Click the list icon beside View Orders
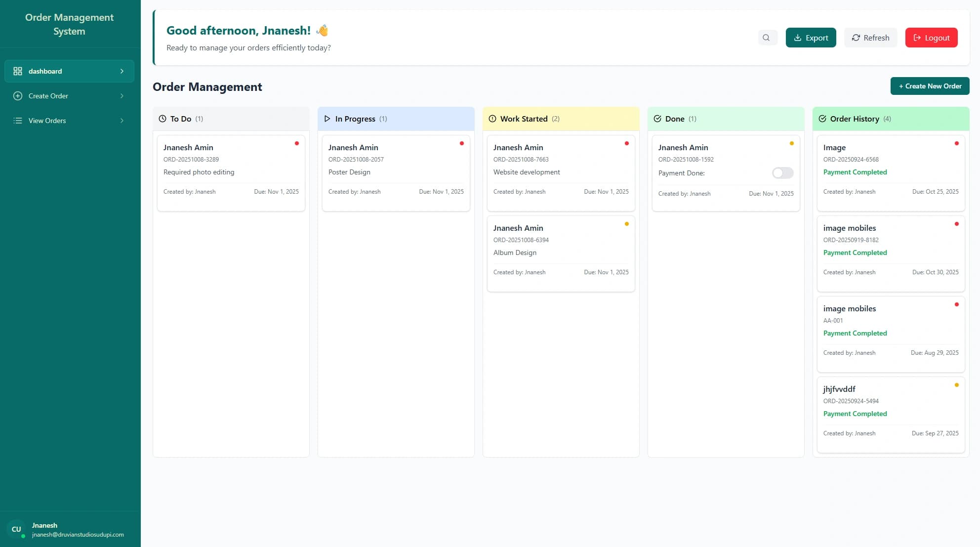 [x=17, y=120]
